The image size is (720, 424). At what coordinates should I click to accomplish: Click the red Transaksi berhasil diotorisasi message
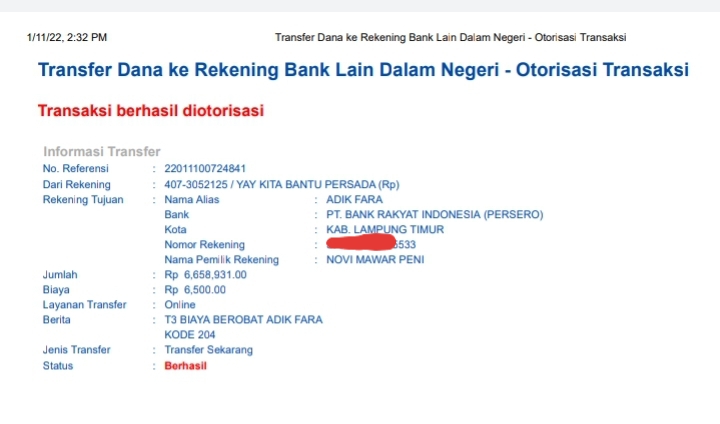[x=151, y=111]
